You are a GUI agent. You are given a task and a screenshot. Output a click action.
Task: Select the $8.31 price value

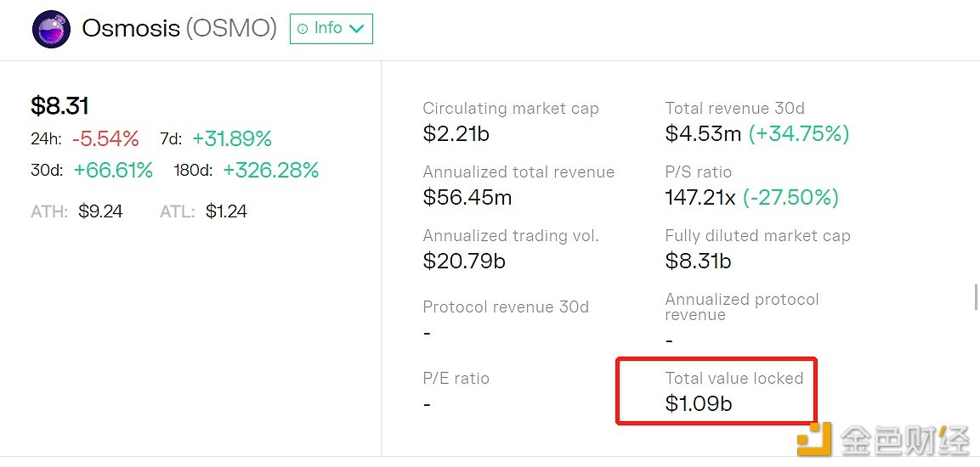pos(59,106)
